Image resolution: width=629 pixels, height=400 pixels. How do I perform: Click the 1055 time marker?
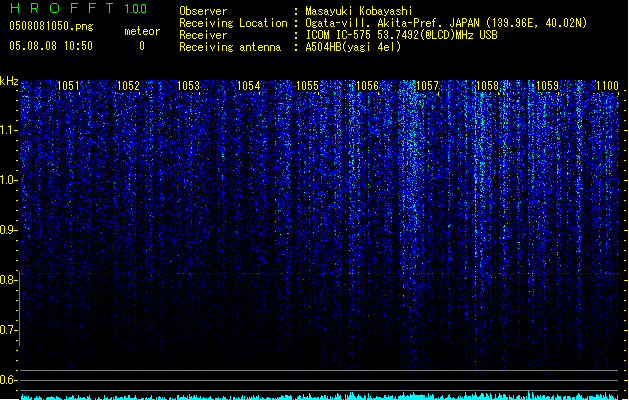tap(307, 86)
